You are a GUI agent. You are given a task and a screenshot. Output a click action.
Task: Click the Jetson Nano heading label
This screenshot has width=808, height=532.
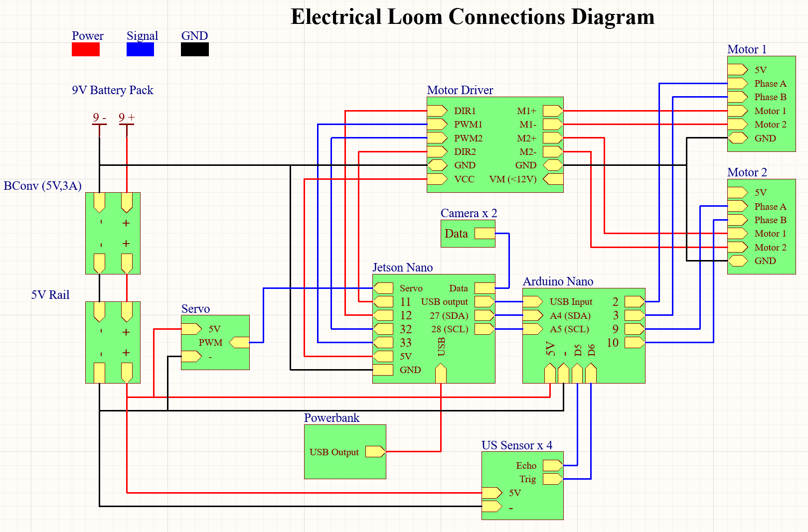pyautogui.click(x=403, y=267)
